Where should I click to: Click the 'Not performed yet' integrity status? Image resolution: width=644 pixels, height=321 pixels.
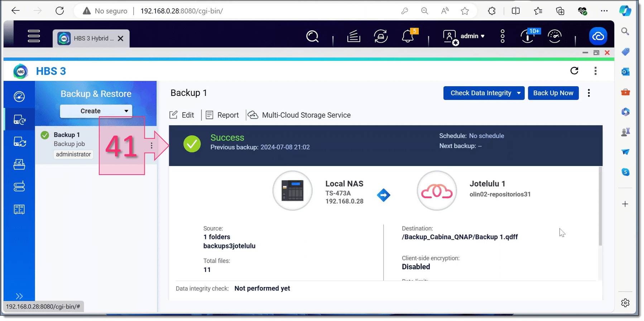(x=262, y=288)
